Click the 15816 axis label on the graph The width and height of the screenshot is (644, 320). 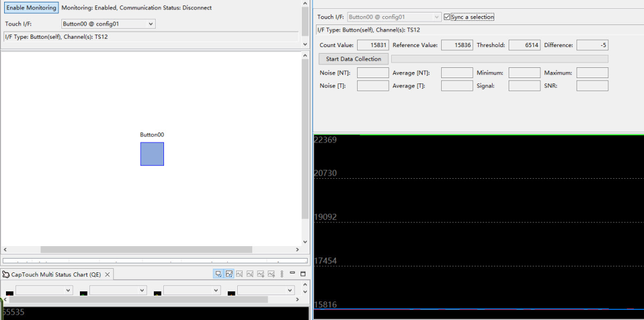click(x=326, y=305)
